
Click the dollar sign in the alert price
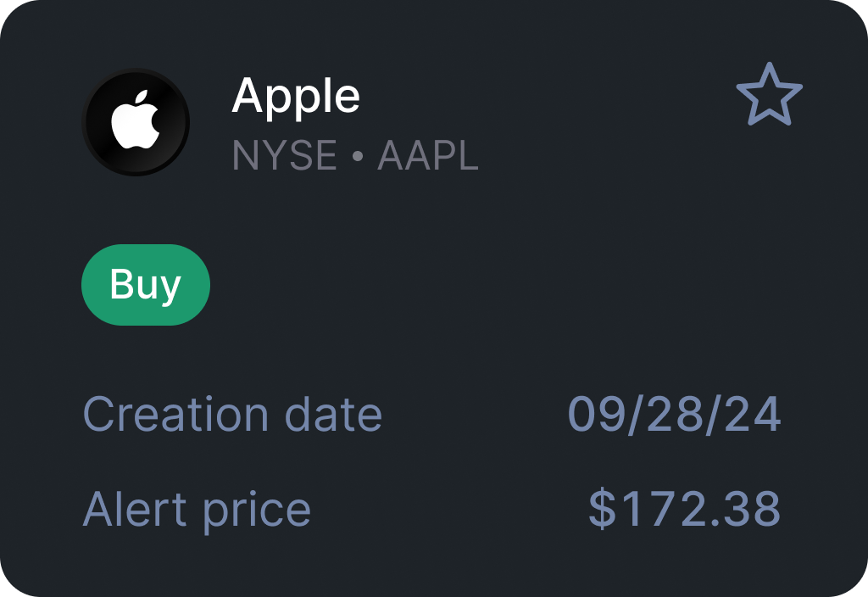click(x=602, y=509)
